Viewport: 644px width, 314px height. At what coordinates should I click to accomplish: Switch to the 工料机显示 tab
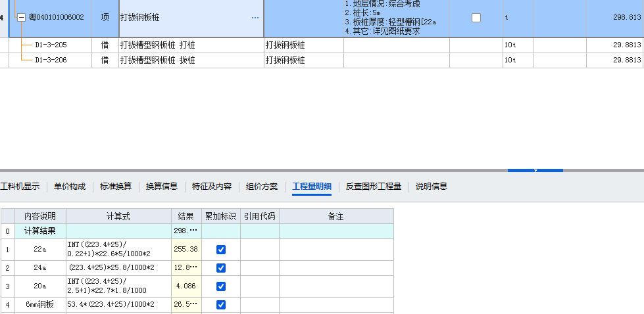point(20,187)
